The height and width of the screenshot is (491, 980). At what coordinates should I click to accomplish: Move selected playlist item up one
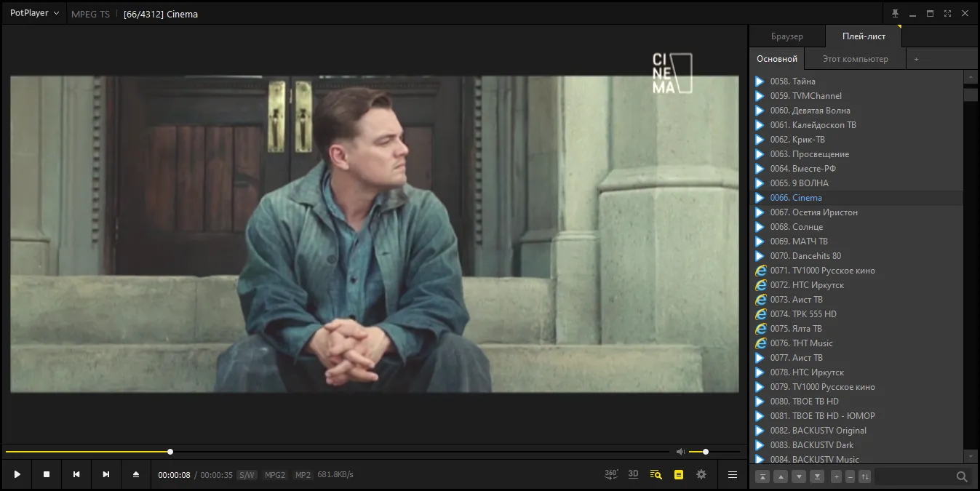pyautogui.click(x=781, y=476)
